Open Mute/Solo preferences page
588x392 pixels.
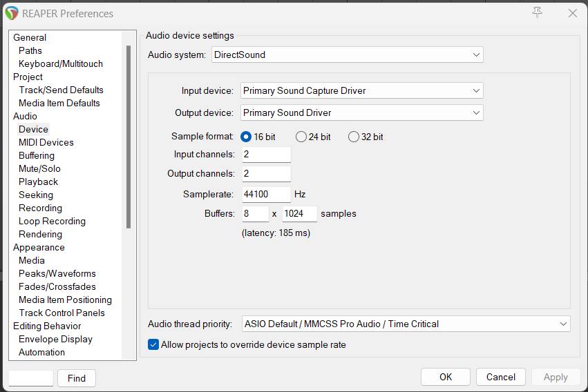coord(39,168)
